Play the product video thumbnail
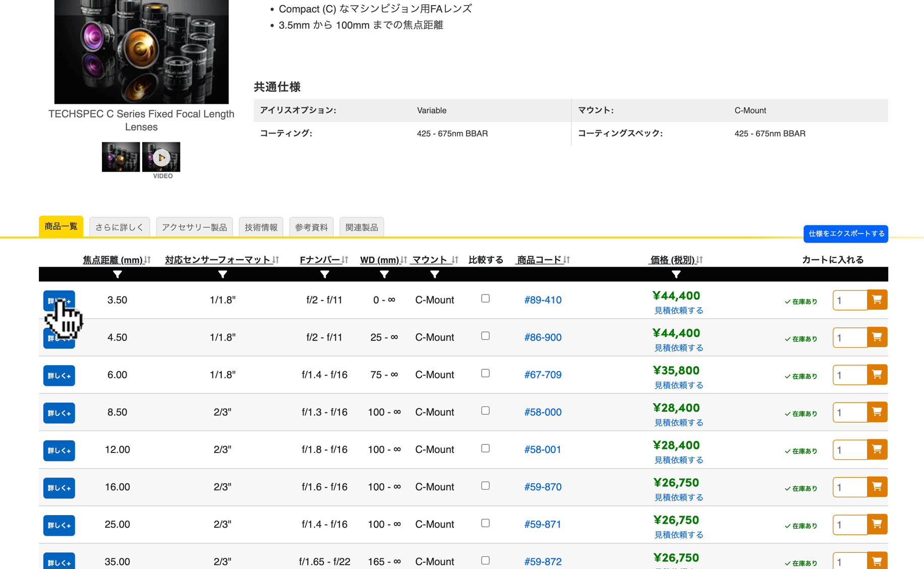Image resolution: width=924 pixels, height=569 pixels. pos(161,157)
